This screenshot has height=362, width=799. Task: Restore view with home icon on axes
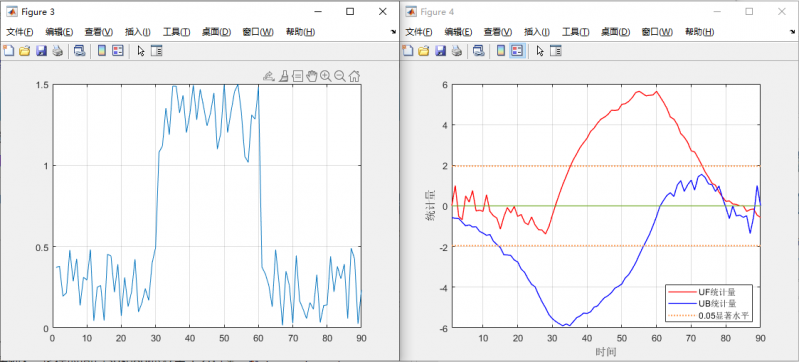tap(355, 76)
